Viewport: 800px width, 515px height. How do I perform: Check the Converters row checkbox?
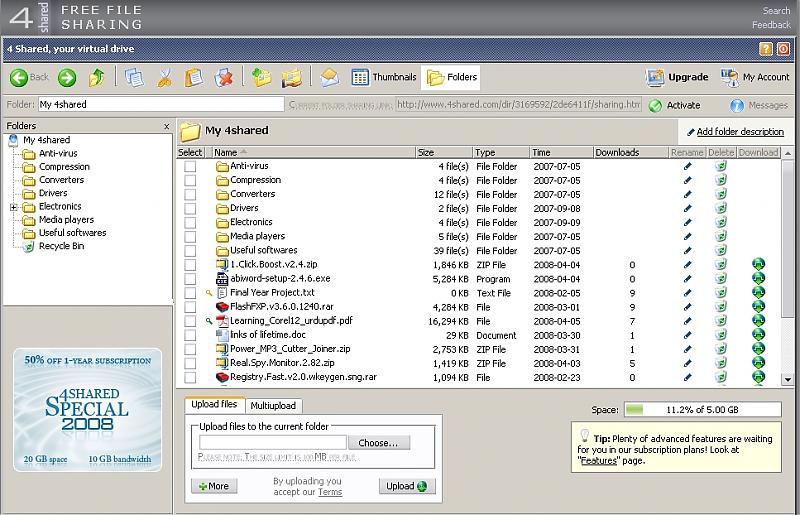190,194
